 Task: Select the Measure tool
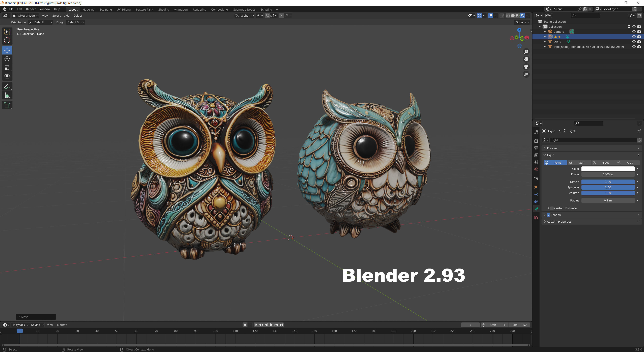pos(7,95)
